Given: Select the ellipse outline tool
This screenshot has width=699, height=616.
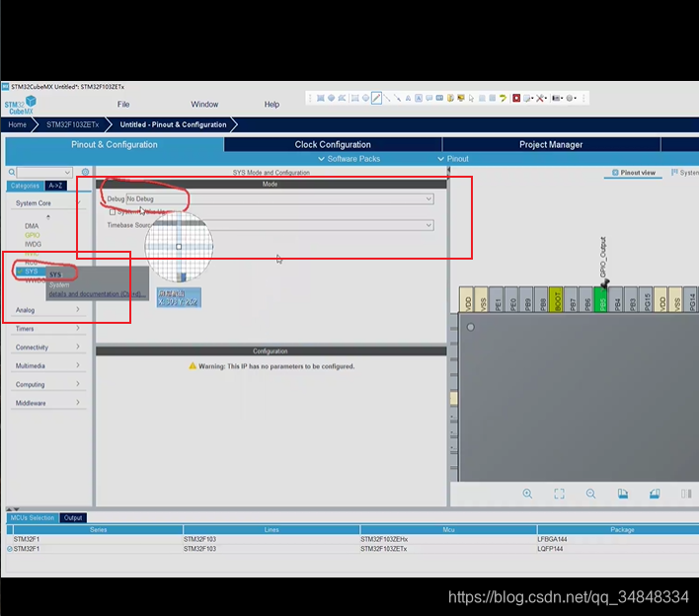Looking at the screenshot, I should point(365,98).
